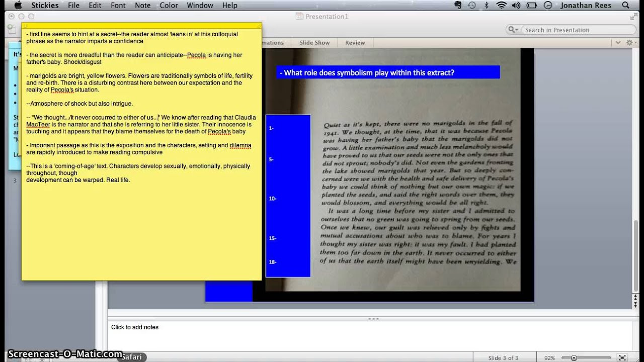Image resolution: width=644 pixels, height=362 pixels.
Task: Click previous slide double-arrow on scrollbar
Action: click(635, 298)
